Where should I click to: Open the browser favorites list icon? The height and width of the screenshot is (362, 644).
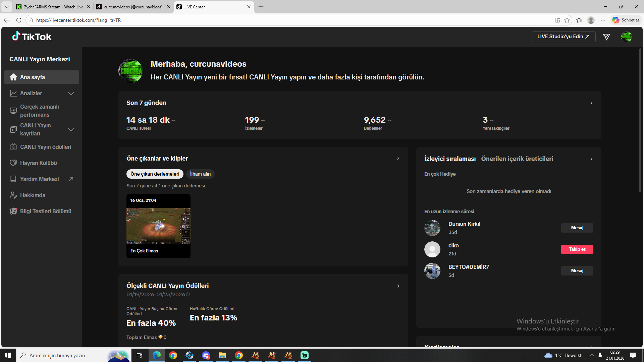[579, 20]
